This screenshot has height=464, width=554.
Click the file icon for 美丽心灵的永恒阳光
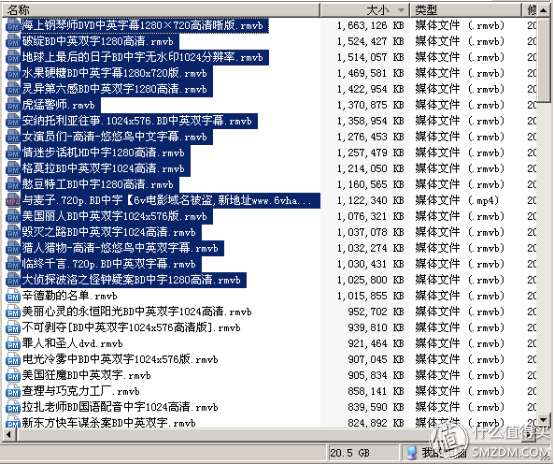[13, 312]
